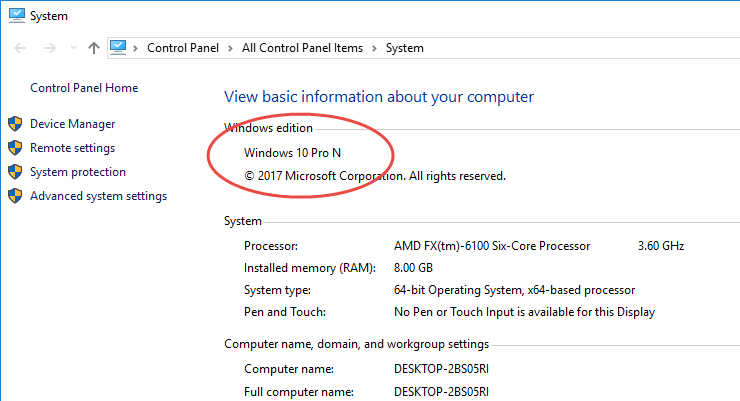Click the System section header
The width and height of the screenshot is (740, 401).
click(243, 221)
